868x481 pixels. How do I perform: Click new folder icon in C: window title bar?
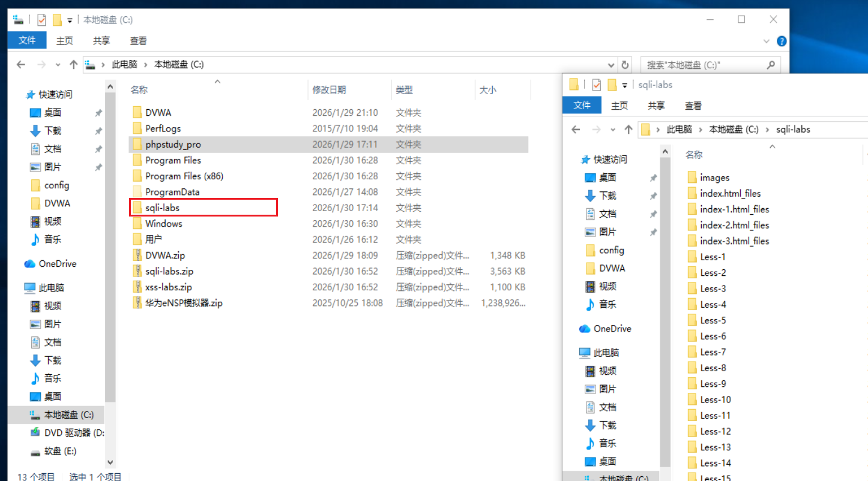click(57, 20)
